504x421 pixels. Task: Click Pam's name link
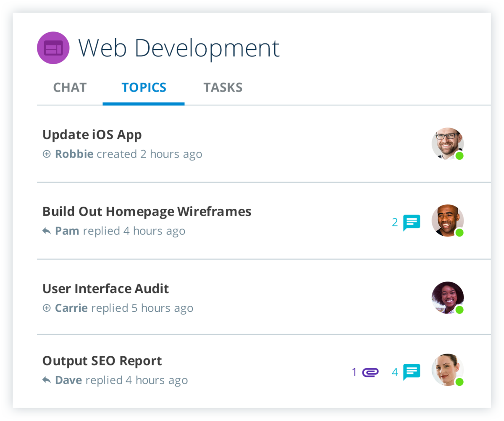[x=66, y=230]
